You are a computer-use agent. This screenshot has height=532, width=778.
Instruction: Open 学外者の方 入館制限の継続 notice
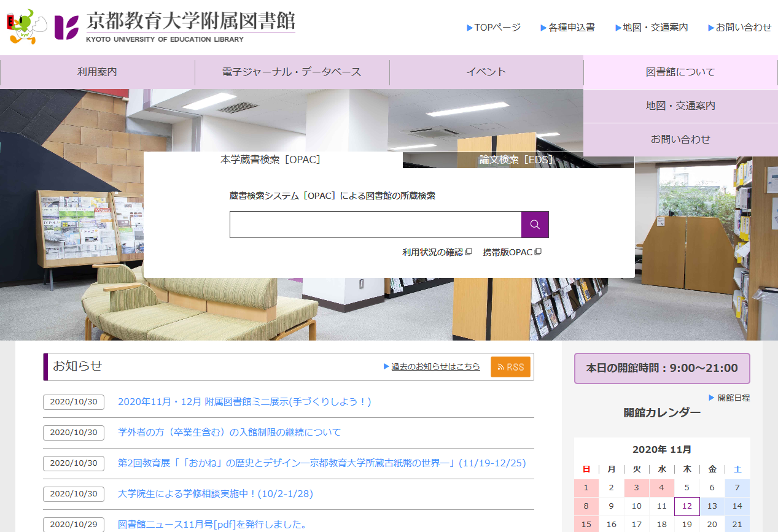click(x=229, y=433)
